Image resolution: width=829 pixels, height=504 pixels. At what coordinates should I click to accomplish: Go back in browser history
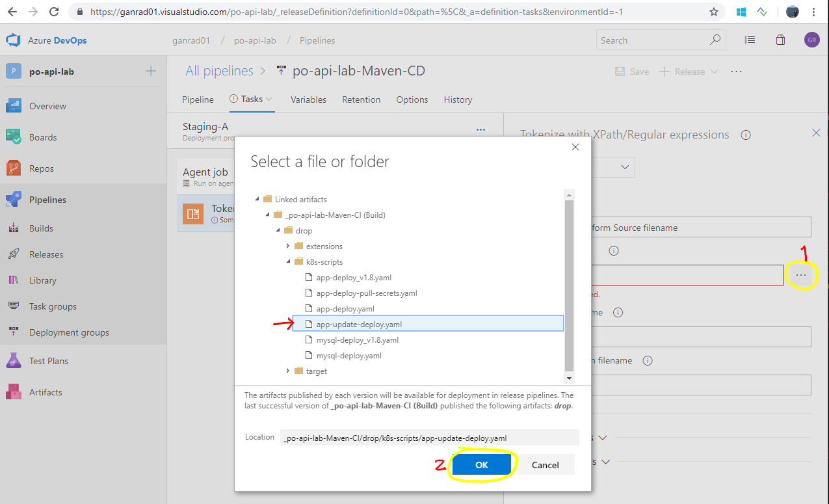click(x=12, y=12)
